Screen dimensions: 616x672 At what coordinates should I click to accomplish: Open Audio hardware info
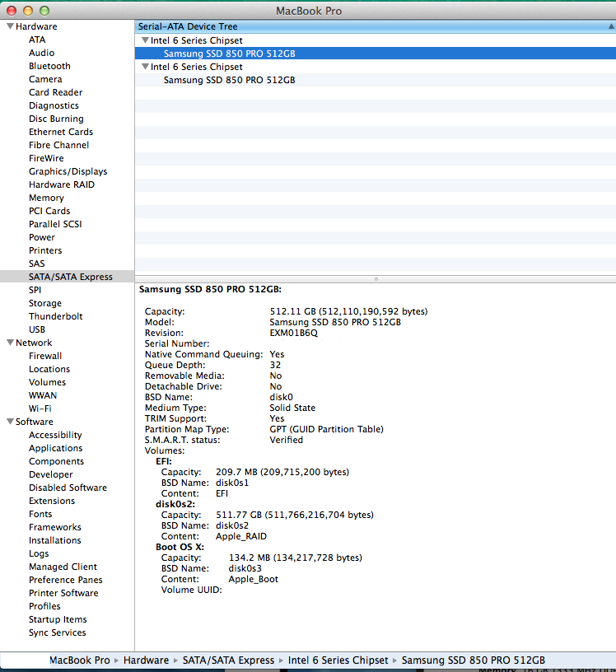tap(41, 53)
